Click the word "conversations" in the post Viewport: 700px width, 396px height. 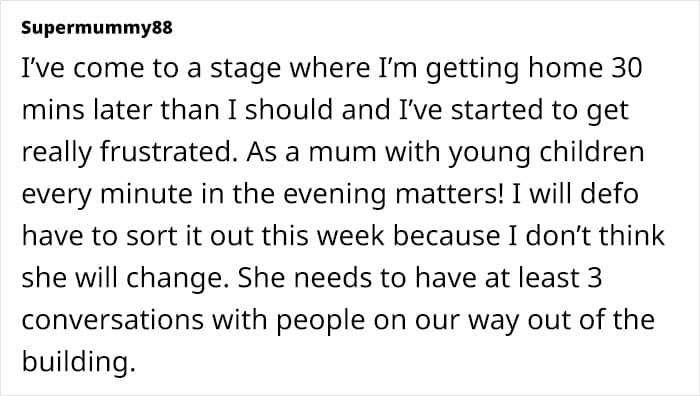113,320
